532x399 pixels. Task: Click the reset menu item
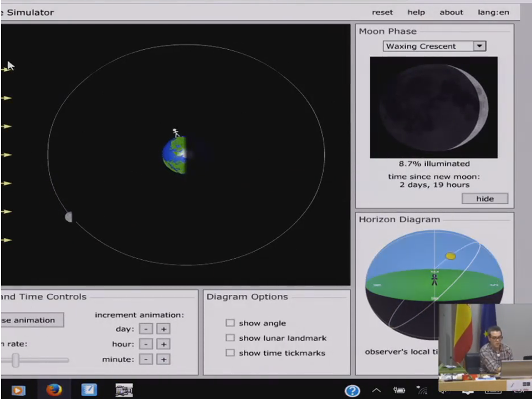382,12
